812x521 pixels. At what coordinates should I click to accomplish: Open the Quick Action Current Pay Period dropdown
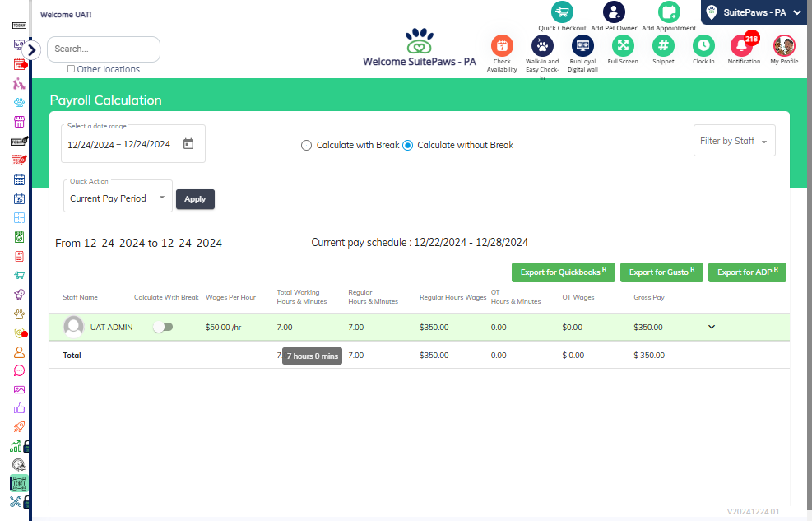click(118, 198)
